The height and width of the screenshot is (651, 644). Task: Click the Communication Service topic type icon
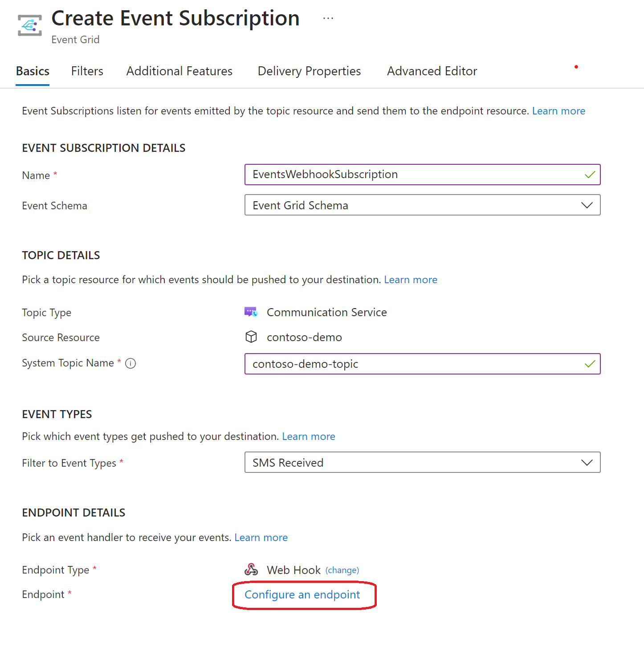251,312
